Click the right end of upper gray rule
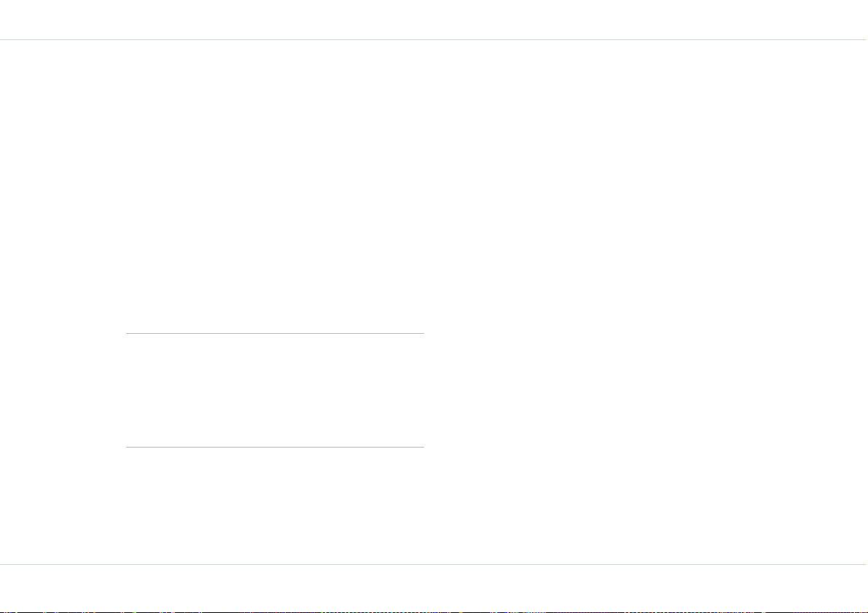 423,333
